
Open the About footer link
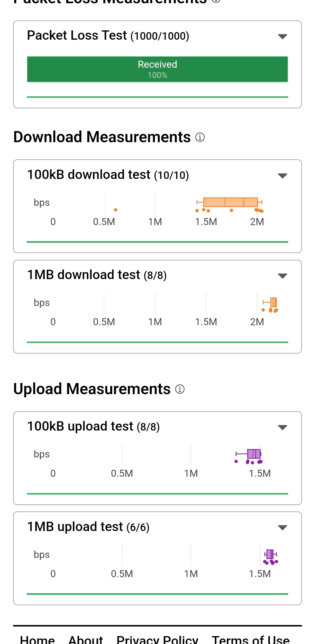(x=85, y=639)
